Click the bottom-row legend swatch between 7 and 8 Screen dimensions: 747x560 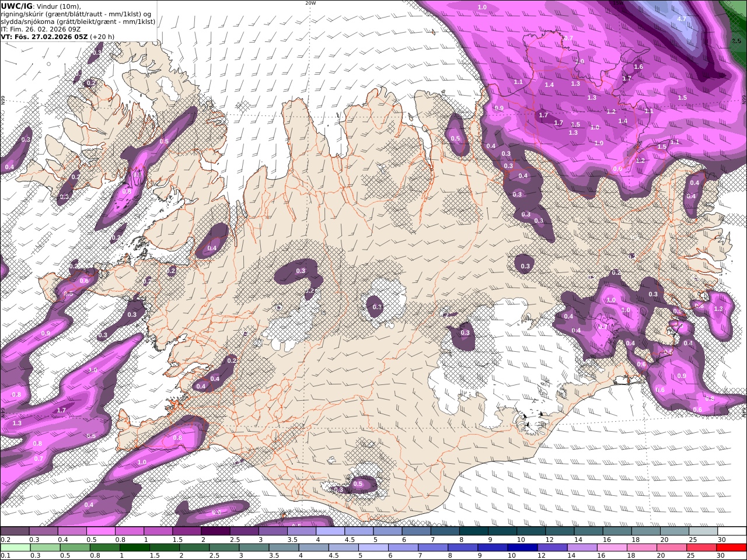(433, 548)
